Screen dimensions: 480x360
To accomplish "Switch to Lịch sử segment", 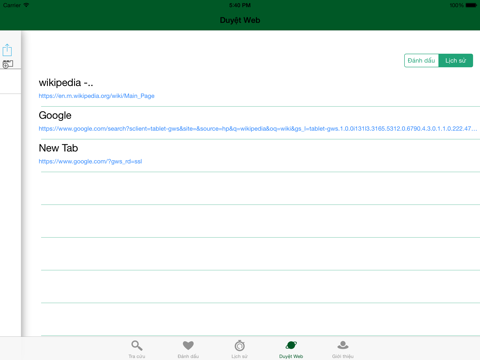I will [x=456, y=60].
